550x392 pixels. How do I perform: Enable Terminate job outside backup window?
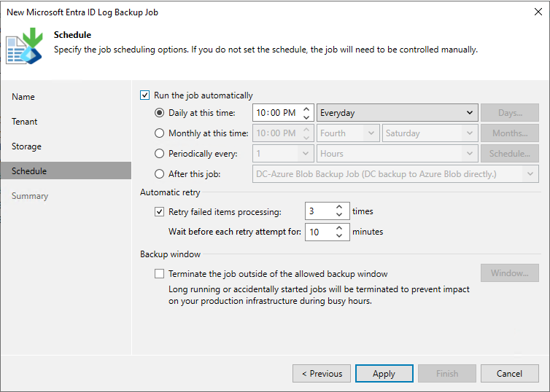point(160,274)
